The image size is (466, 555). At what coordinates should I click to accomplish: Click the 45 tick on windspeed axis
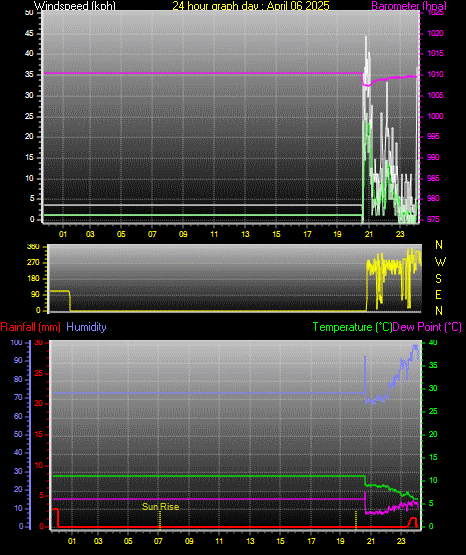click(29, 33)
